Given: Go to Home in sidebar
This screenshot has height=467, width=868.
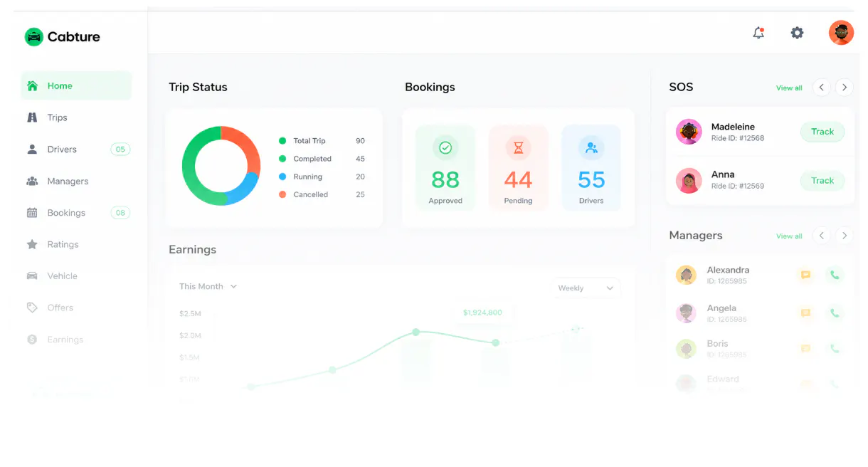Looking at the screenshot, I should pos(76,85).
